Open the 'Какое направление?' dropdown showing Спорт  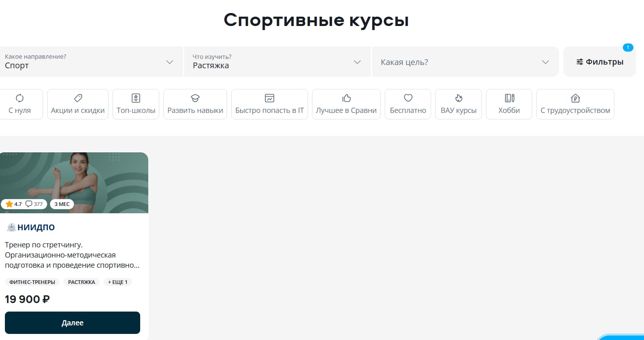[91, 62]
